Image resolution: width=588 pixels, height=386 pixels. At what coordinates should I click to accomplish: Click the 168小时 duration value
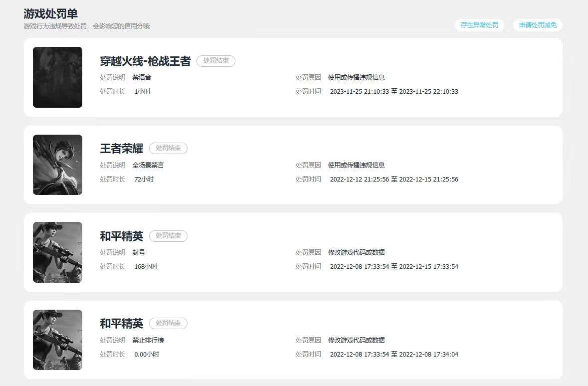[146, 267]
